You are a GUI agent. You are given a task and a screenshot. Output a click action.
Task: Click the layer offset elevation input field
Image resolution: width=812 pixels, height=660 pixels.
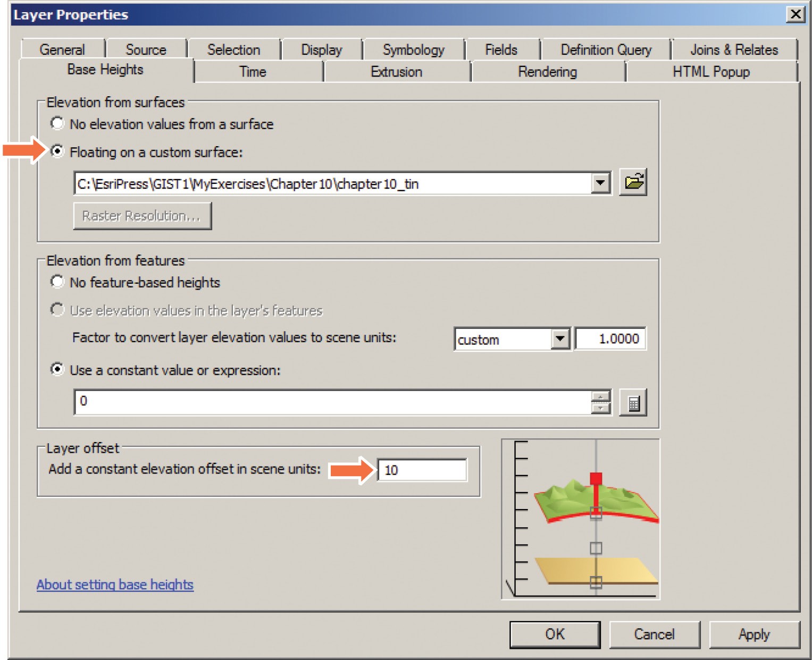(422, 470)
